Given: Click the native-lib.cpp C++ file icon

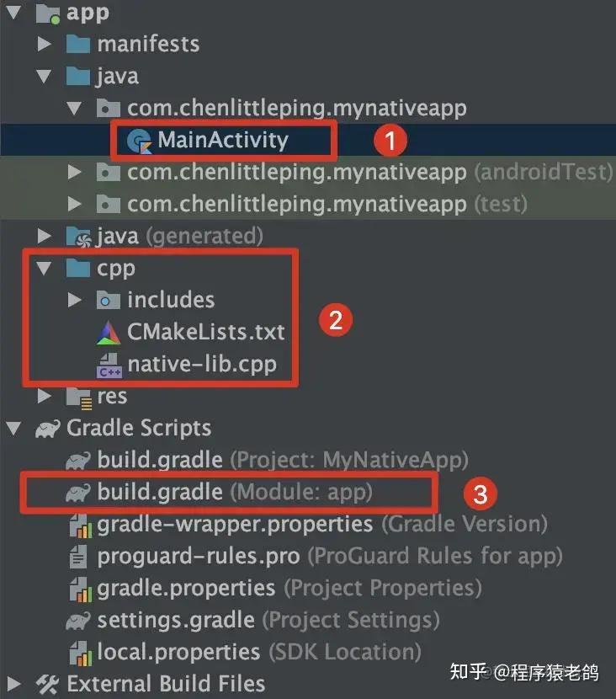Looking at the screenshot, I should click(108, 365).
